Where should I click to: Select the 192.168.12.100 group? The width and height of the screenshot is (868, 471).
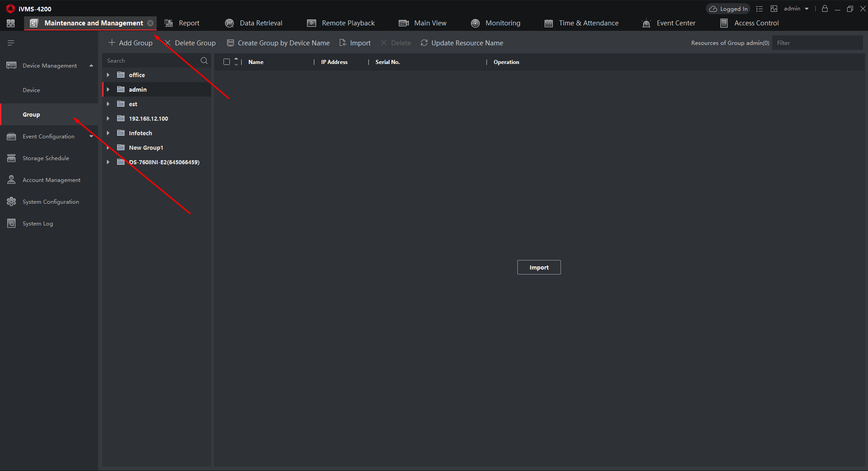148,118
